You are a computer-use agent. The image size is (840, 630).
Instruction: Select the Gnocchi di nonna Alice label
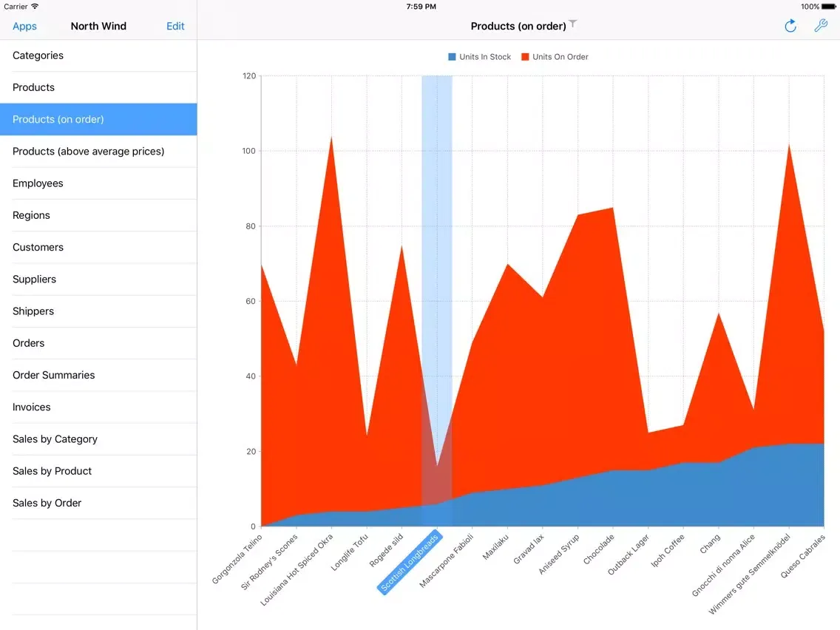click(x=723, y=565)
